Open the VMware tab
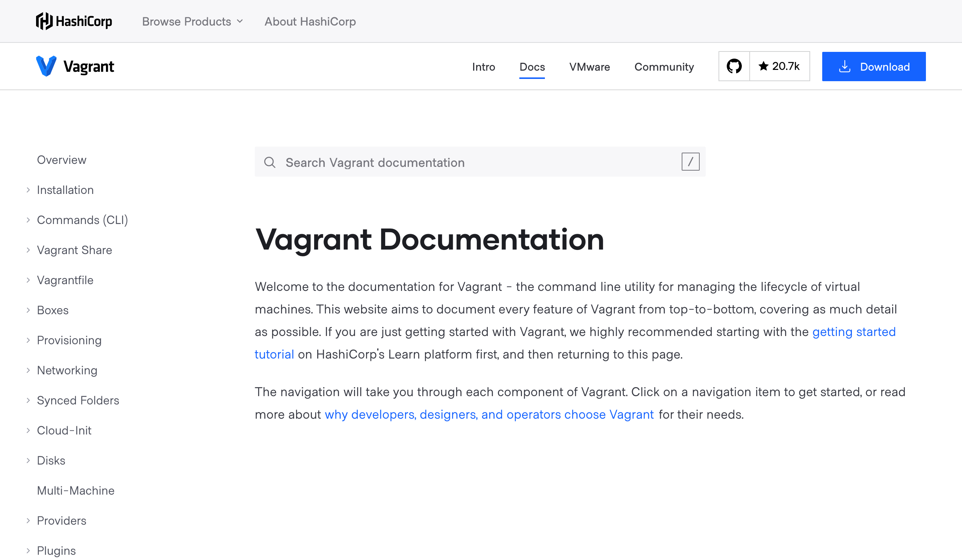Image resolution: width=962 pixels, height=560 pixels. pos(590,67)
